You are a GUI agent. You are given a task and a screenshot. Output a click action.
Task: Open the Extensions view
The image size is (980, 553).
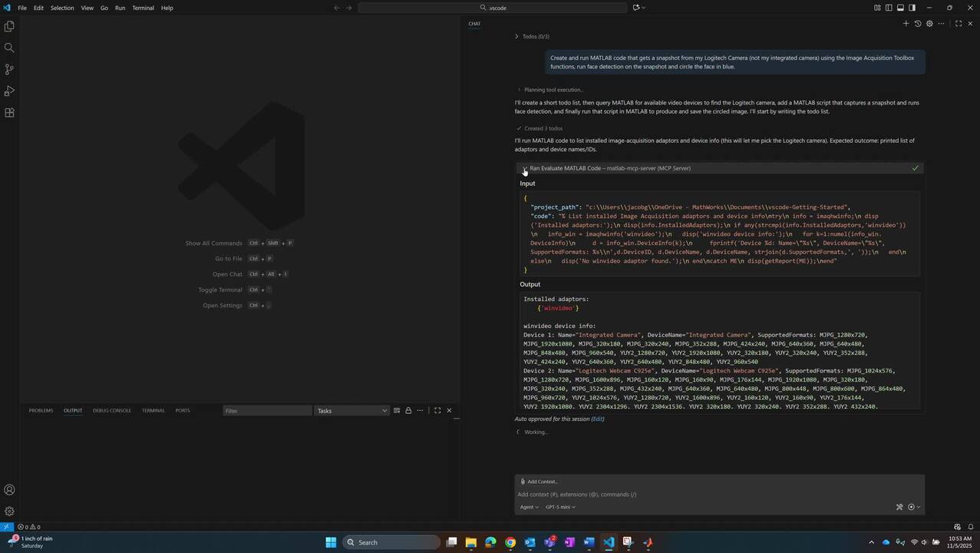9,113
